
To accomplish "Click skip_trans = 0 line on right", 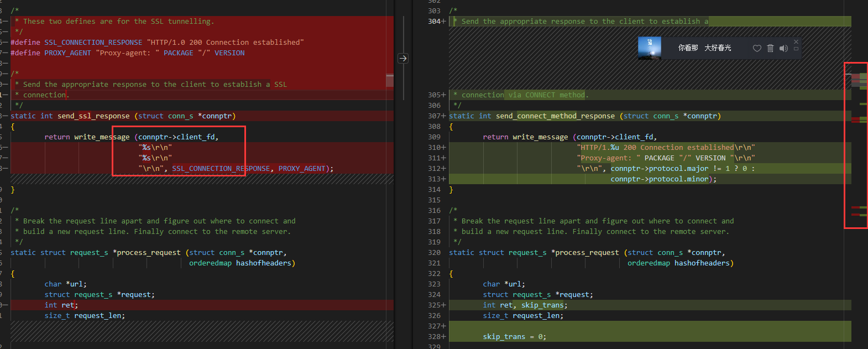I will 514,337.
